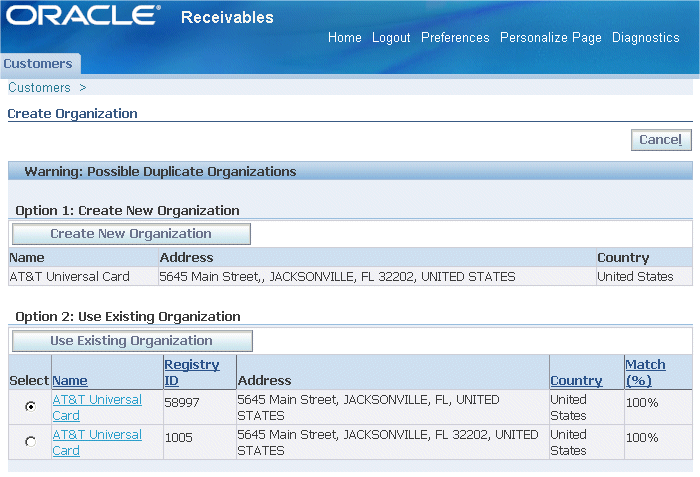700x477 pixels.
Task: Click Option 1: Create New Organization heading
Action: 127,210
